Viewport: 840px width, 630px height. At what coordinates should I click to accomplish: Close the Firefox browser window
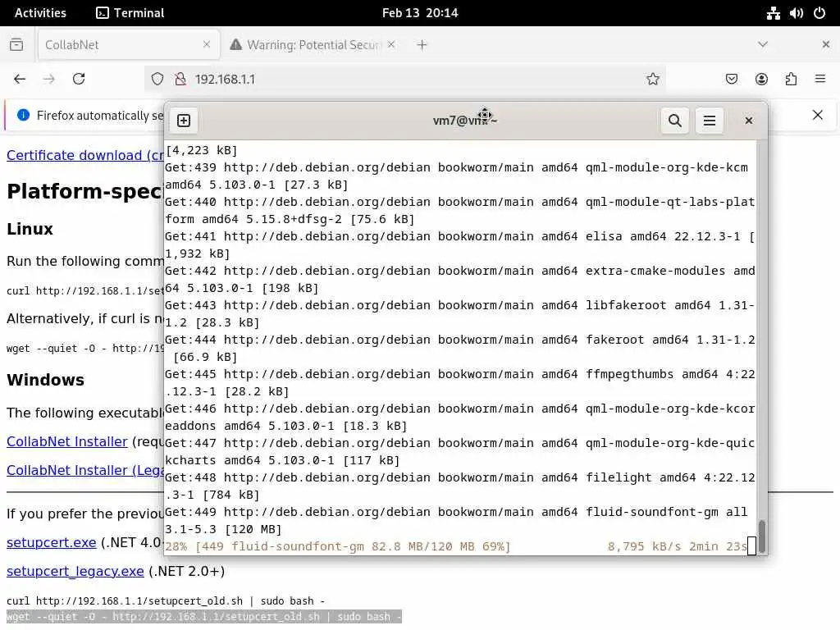click(x=825, y=44)
